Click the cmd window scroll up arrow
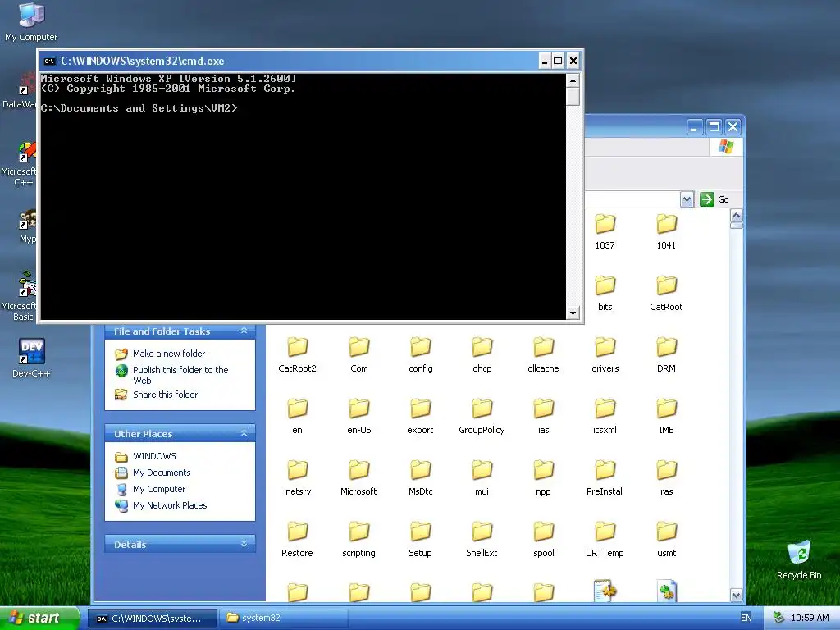The width and height of the screenshot is (840, 630). [573, 81]
